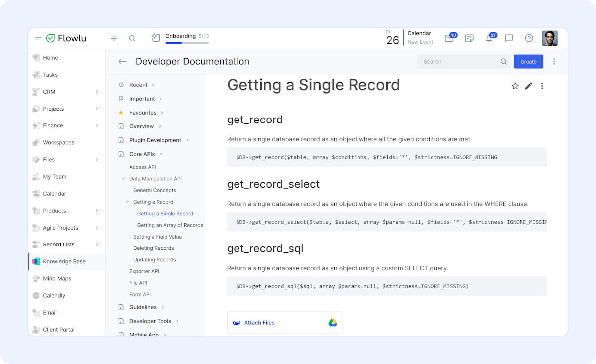
Task: Start a new item with the plus icon
Action: coord(114,38)
